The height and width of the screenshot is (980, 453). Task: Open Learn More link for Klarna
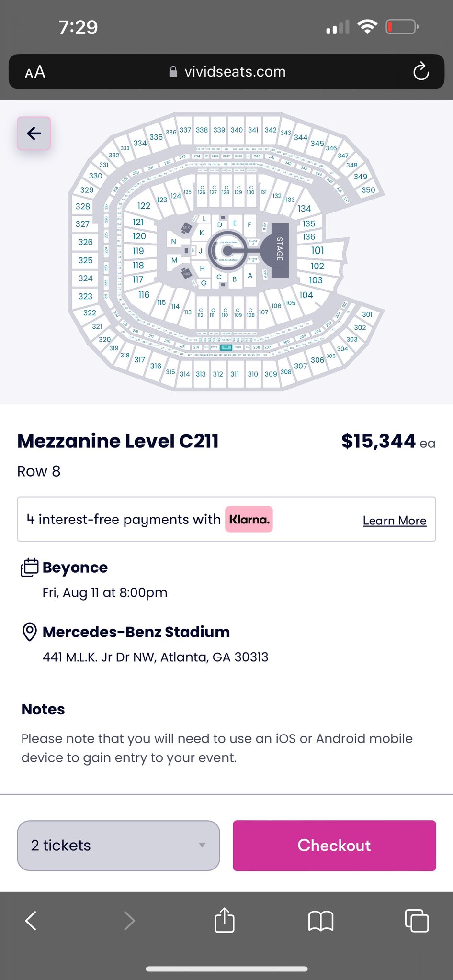click(x=394, y=521)
